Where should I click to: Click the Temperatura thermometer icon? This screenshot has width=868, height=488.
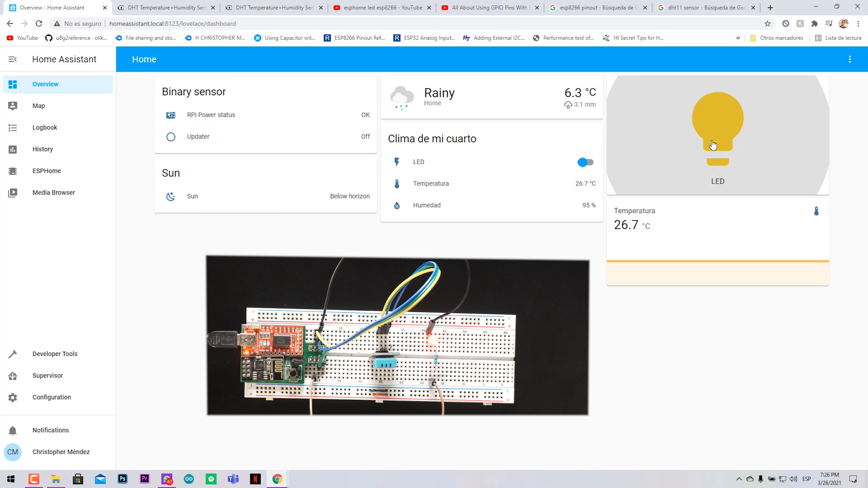[397, 183]
